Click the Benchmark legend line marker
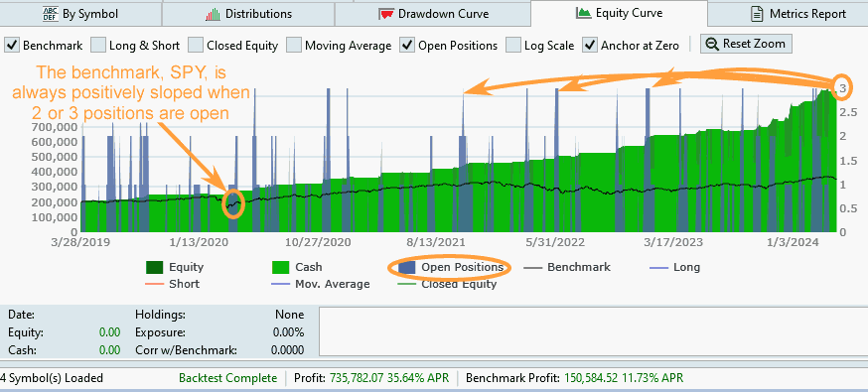 pyautogui.click(x=532, y=268)
